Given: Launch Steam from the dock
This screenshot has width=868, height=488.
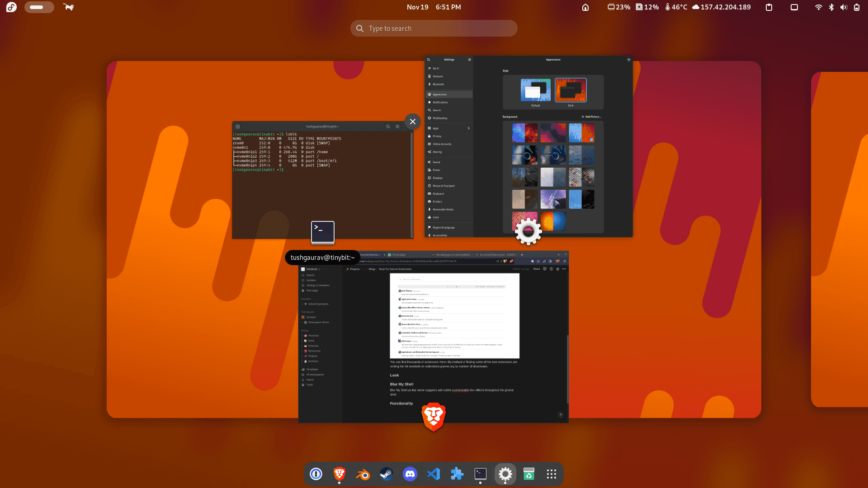Looking at the screenshot, I should click(x=387, y=474).
